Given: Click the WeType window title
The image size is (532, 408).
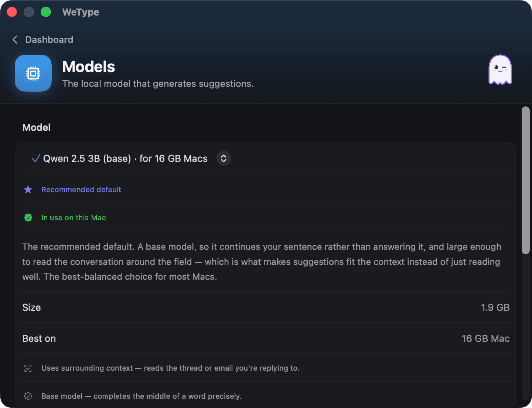Looking at the screenshot, I should (x=81, y=12).
